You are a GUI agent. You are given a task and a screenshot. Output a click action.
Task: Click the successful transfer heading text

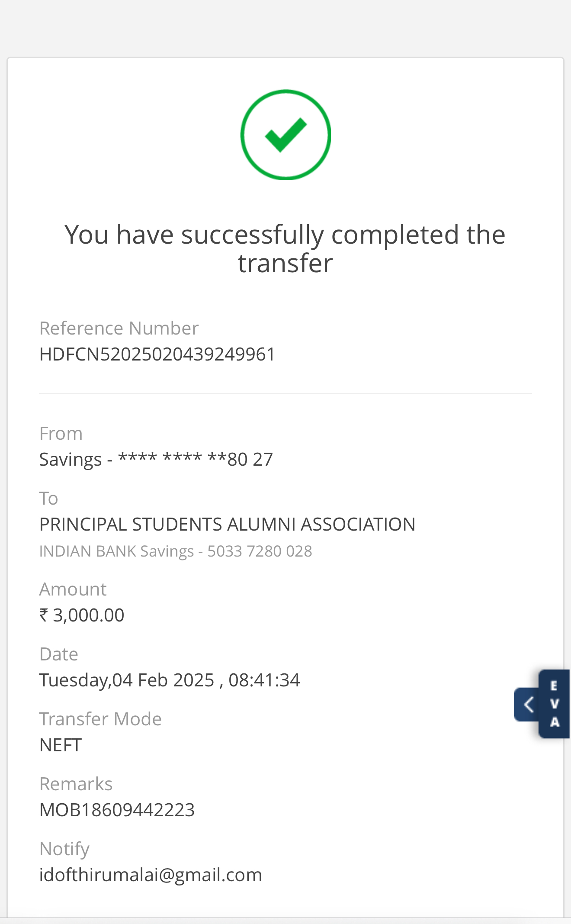pos(285,248)
